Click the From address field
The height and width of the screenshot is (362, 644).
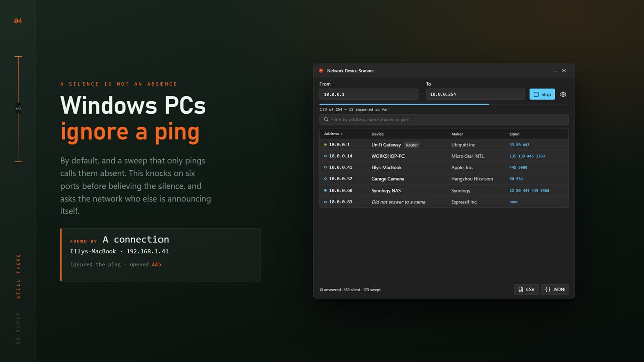[x=369, y=94]
